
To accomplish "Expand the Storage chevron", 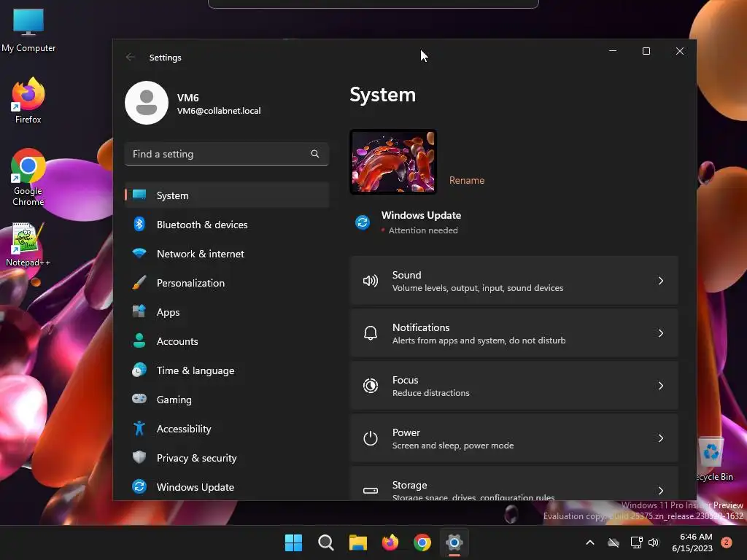I will point(661,491).
